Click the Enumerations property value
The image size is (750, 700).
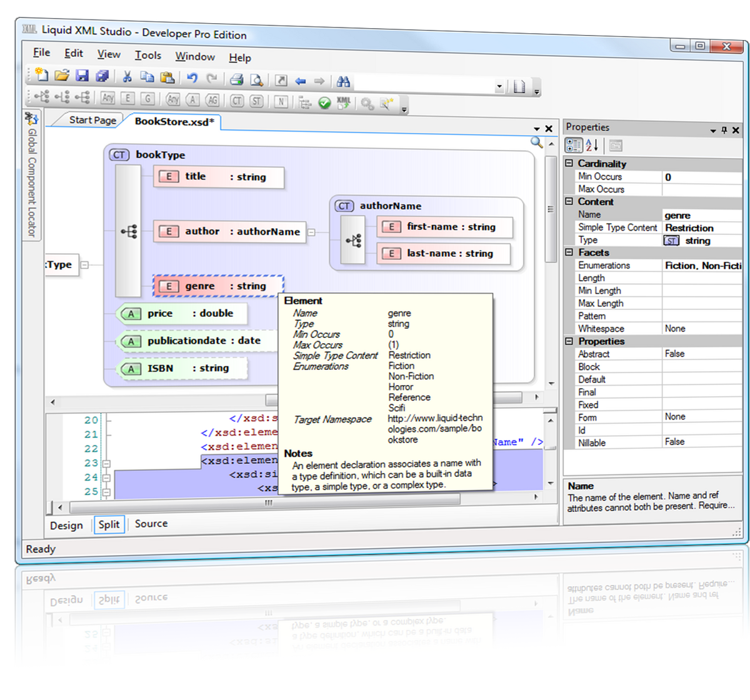[702, 266]
